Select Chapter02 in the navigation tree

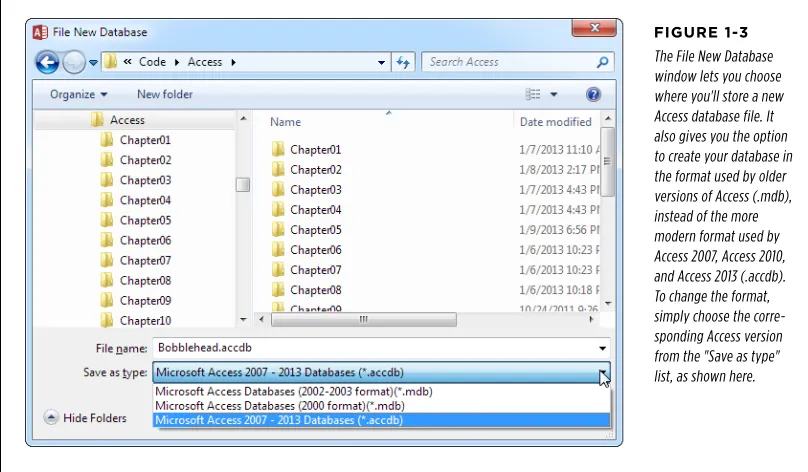145,160
